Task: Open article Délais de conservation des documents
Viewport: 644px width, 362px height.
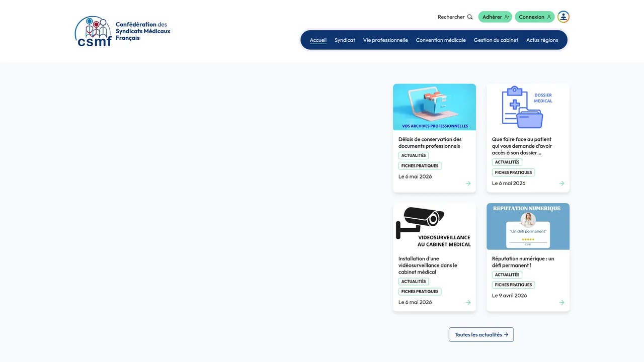Action: pyautogui.click(x=430, y=143)
